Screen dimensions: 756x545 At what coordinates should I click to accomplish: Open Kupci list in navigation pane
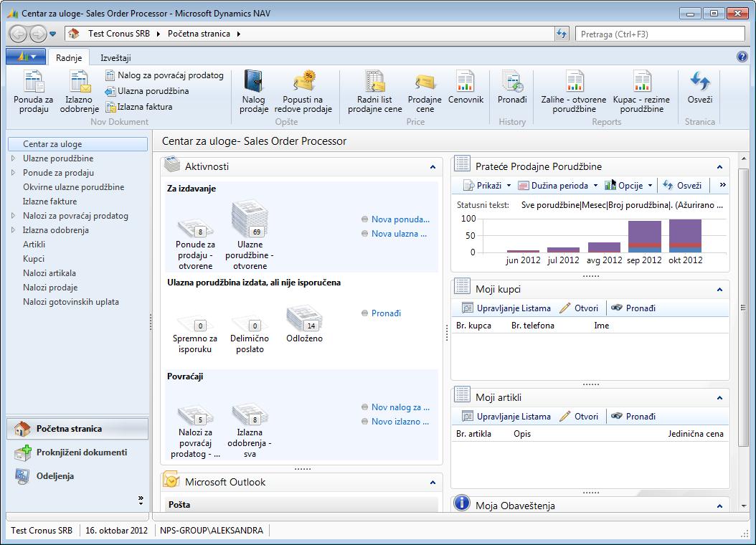click(x=34, y=259)
